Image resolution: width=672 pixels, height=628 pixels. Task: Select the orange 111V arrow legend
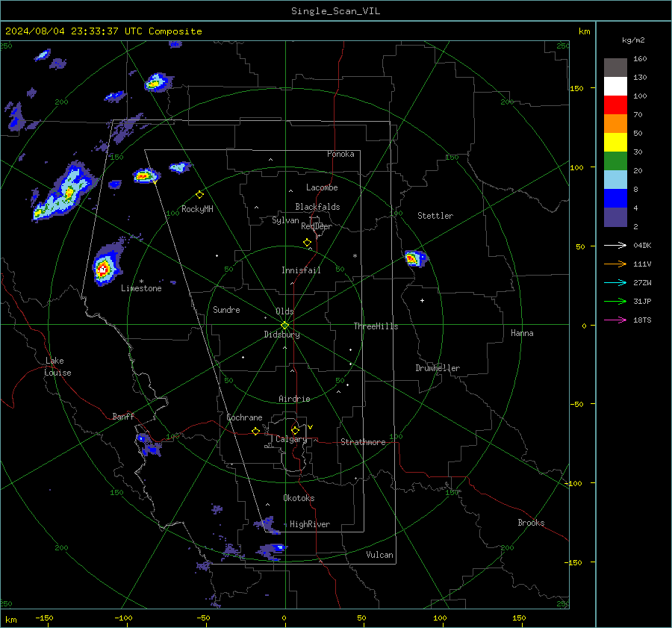tap(615, 264)
